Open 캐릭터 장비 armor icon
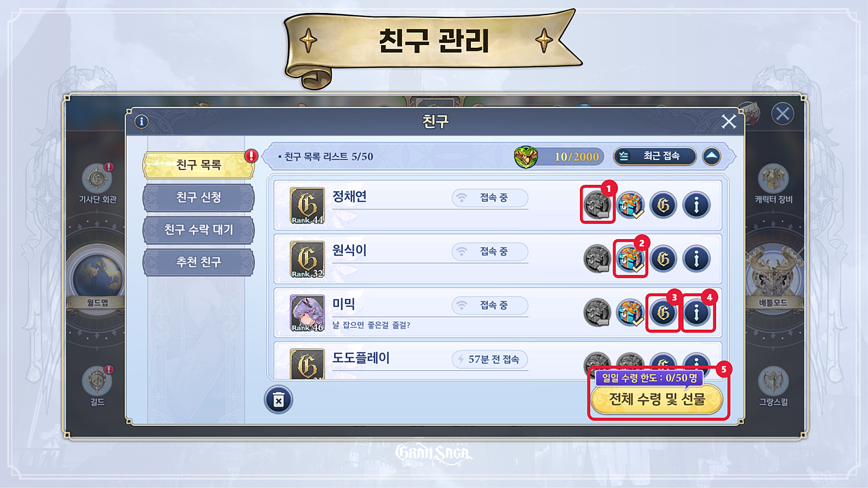Viewport: 868px width, 488px height. click(773, 178)
